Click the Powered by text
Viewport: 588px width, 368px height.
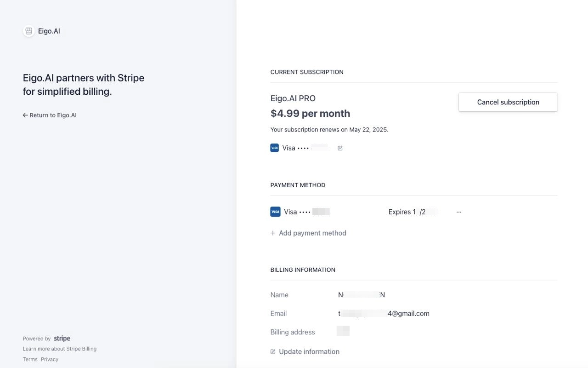tap(37, 339)
